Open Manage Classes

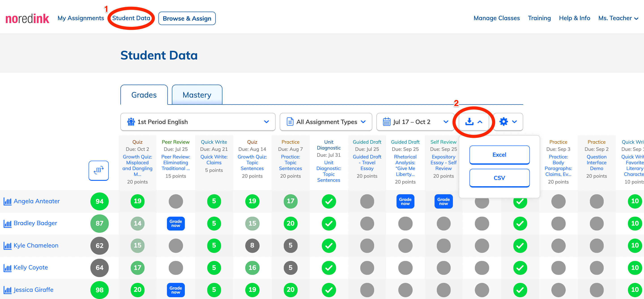(x=497, y=18)
